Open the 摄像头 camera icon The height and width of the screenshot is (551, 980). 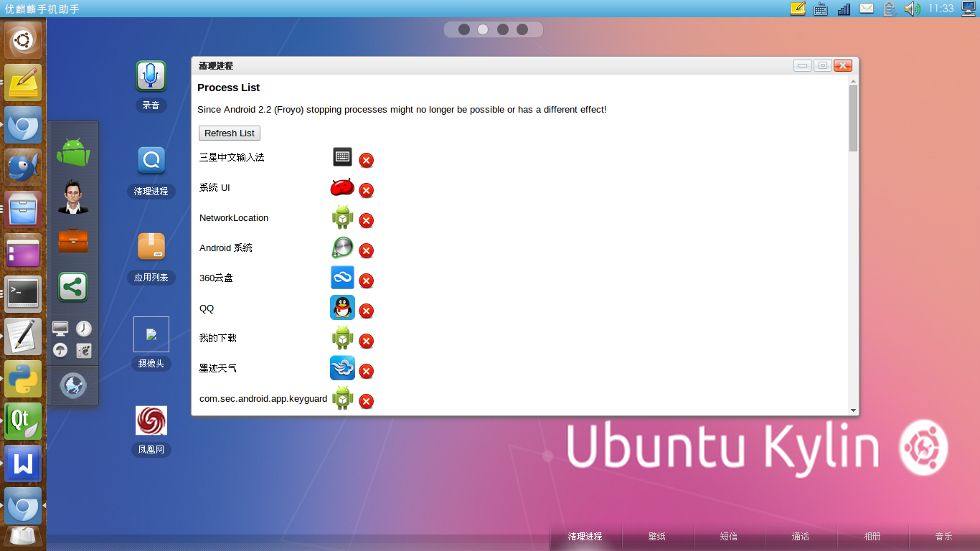[151, 334]
